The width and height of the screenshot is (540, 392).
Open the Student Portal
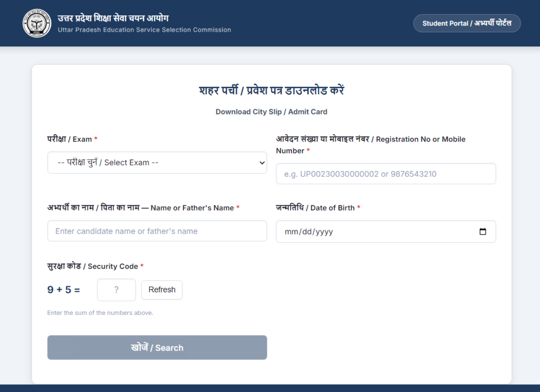click(467, 23)
